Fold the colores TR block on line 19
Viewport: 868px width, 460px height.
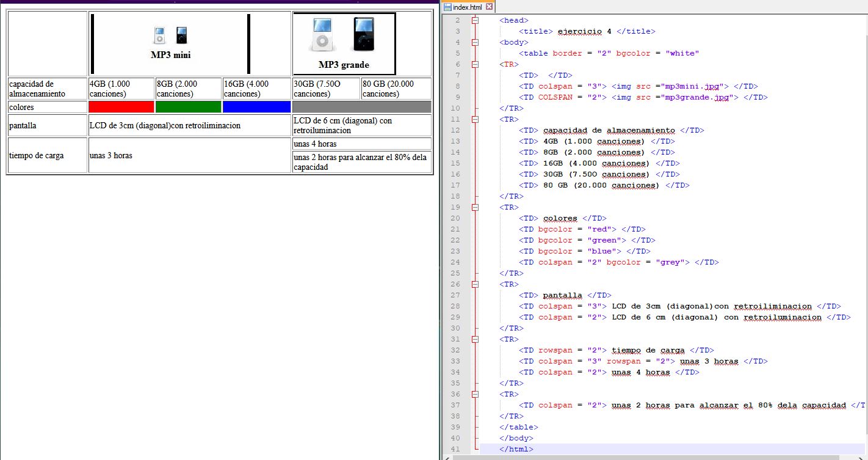coord(475,207)
